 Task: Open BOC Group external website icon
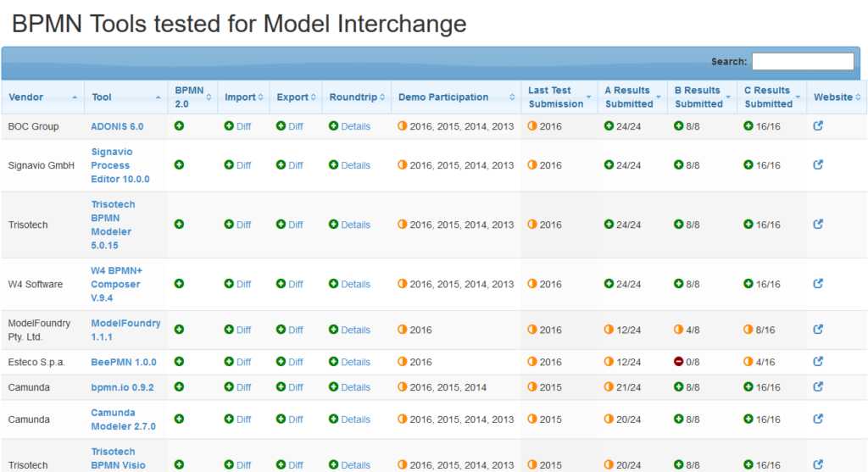pyautogui.click(x=818, y=126)
